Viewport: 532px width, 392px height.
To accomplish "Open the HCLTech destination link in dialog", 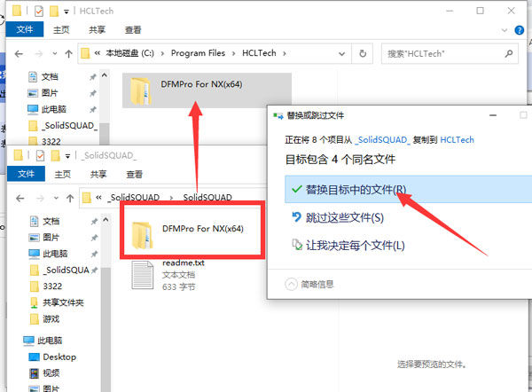I will [x=457, y=140].
